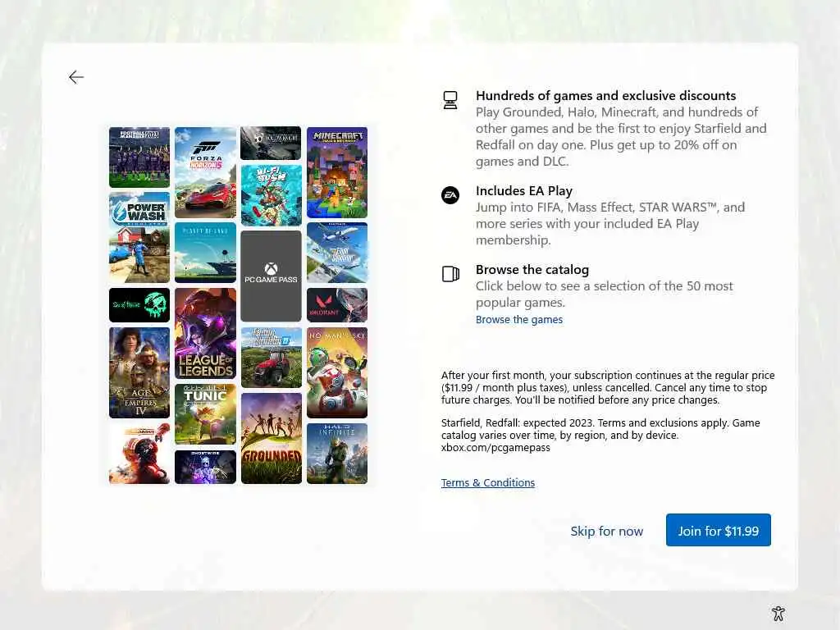Select the Farming Simulator tractor cover

[271, 358]
